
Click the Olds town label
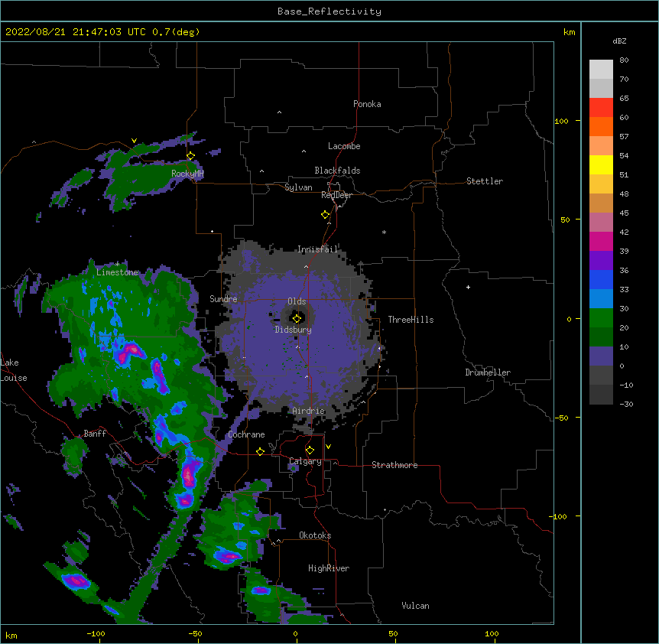pos(297,301)
